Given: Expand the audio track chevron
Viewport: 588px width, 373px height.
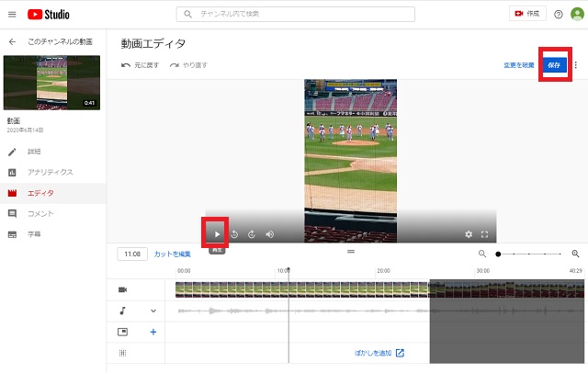Looking at the screenshot, I should point(153,311).
